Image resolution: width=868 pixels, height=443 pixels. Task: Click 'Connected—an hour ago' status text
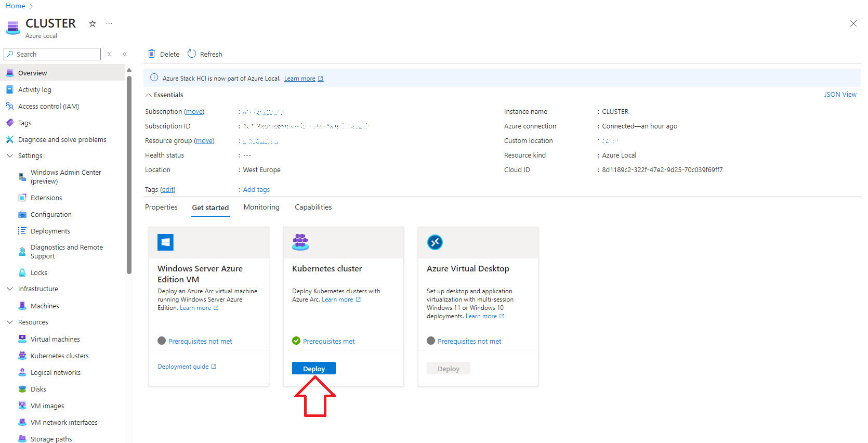tap(639, 126)
